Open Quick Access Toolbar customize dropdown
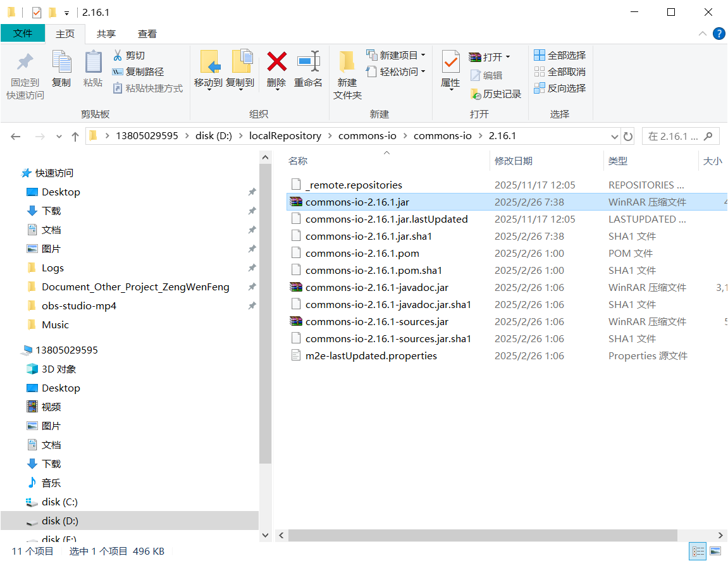The height and width of the screenshot is (561, 728). tap(66, 13)
